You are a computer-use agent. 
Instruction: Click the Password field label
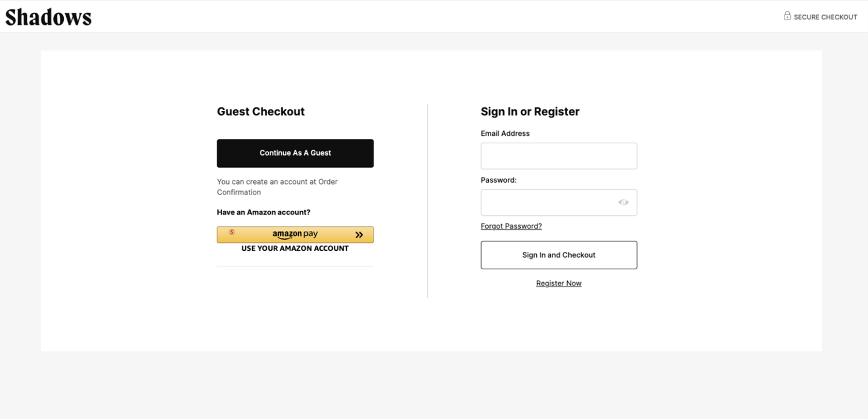point(499,180)
